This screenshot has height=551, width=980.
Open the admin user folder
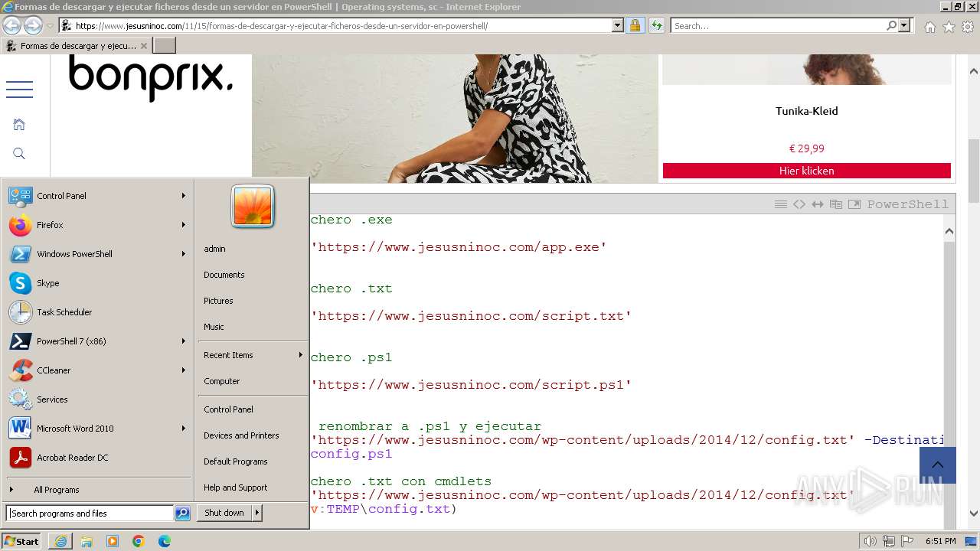click(x=214, y=249)
